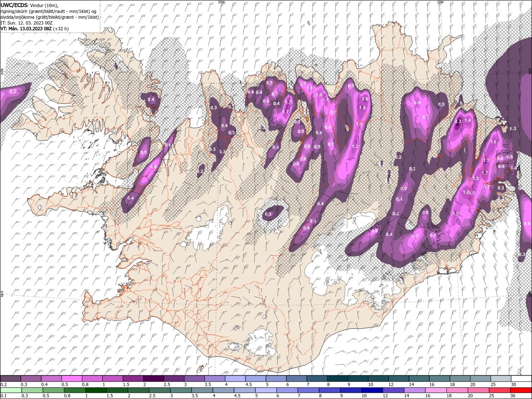Pick the bright pink 0.5 snow legend swatch
This screenshot has width=532, height=399.
point(71,379)
